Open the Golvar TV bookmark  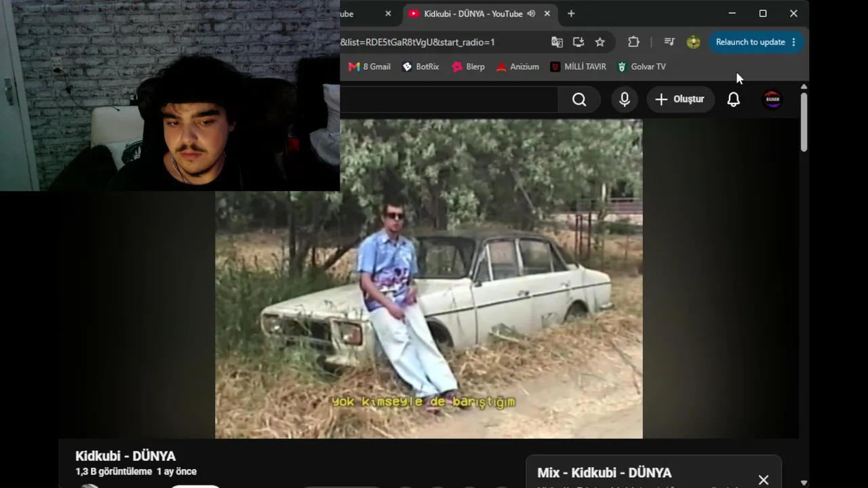coord(642,66)
